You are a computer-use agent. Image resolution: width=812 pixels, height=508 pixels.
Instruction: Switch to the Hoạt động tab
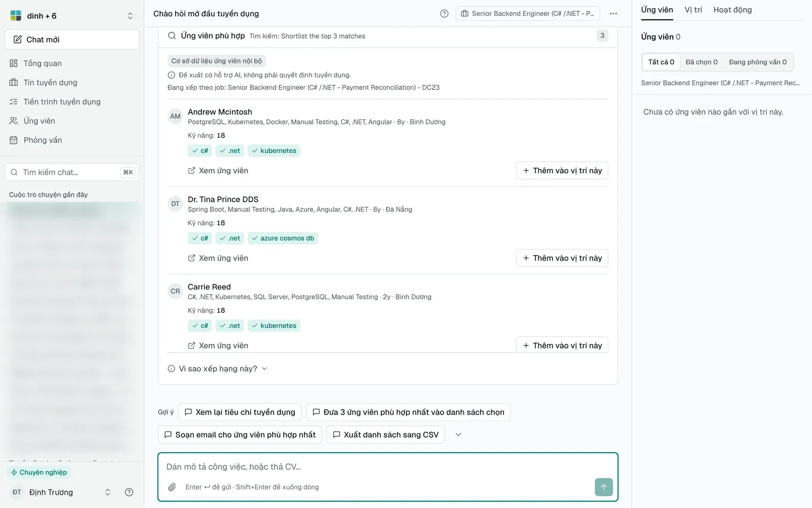733,10
